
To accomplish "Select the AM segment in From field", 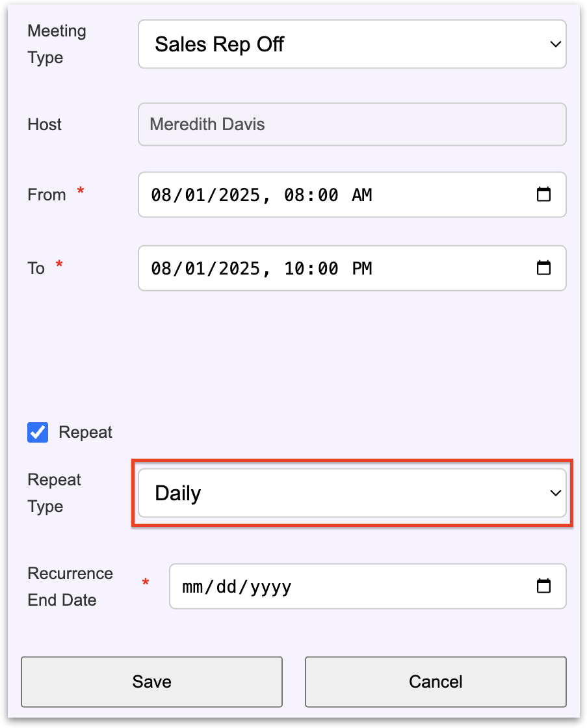I will point(361,195).
